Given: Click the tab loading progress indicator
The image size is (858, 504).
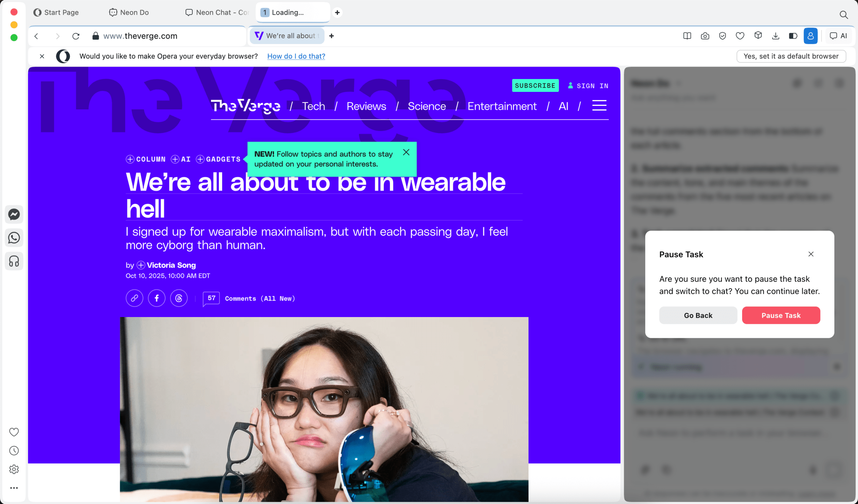Looking at the screenshot, I should click(x=264, y=12).
